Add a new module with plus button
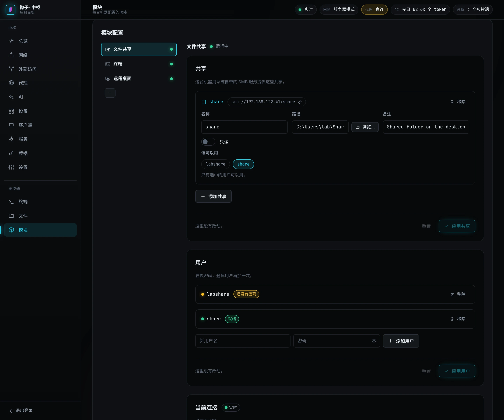Viewport: 504px width, 420px height. [110, 93]
